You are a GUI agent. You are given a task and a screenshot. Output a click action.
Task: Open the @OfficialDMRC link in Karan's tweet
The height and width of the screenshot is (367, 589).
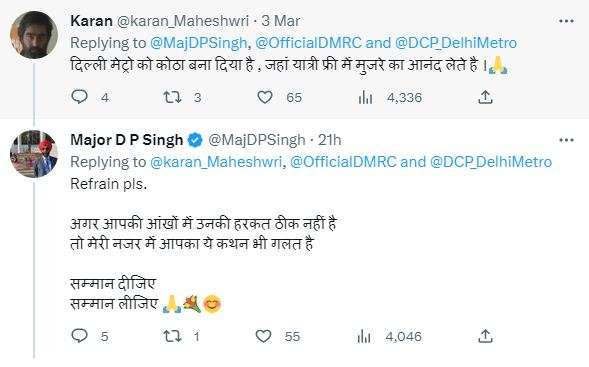[x=308, y=43]
